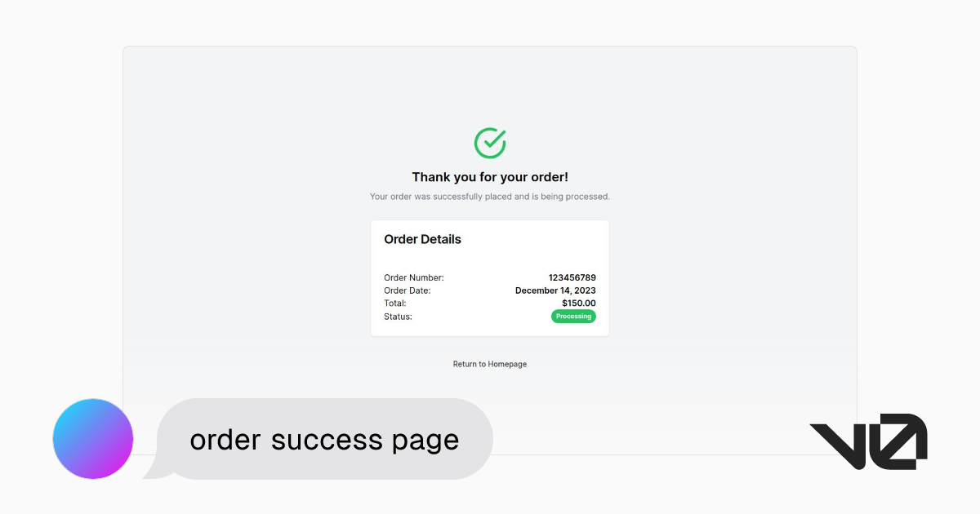Image resolution: width=980 pixels, height=514 pixels.
Task: Click the green Processing pill next to Status
Action: 573,317
